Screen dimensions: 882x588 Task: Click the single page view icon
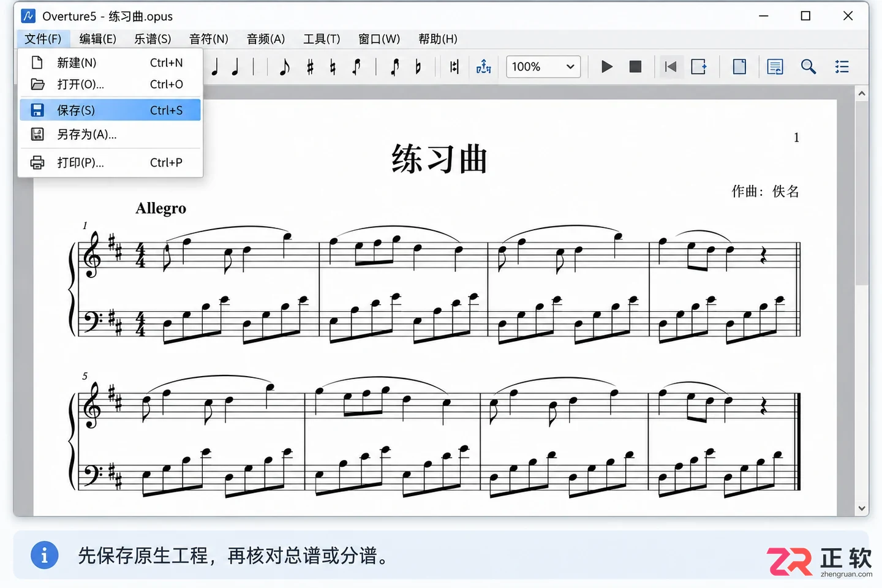tap(739, 67)
